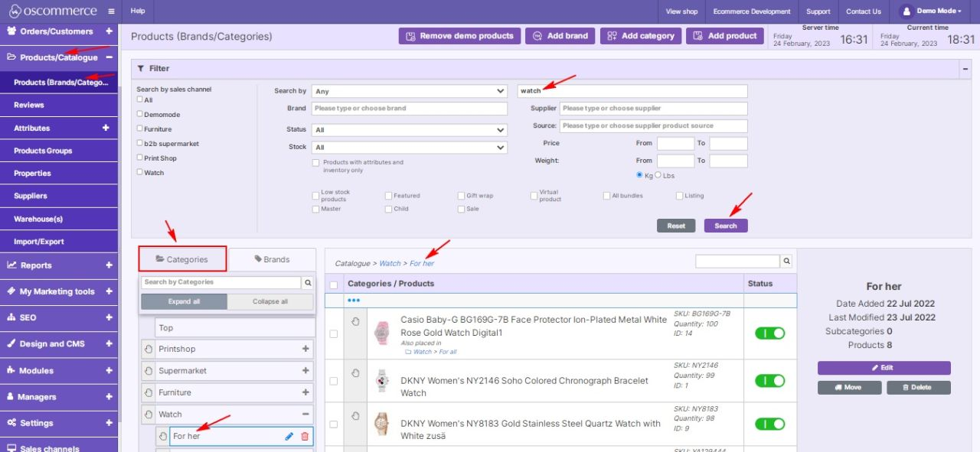Click the Add product button
The image size is (980, 452).
(x=727, y=36)
